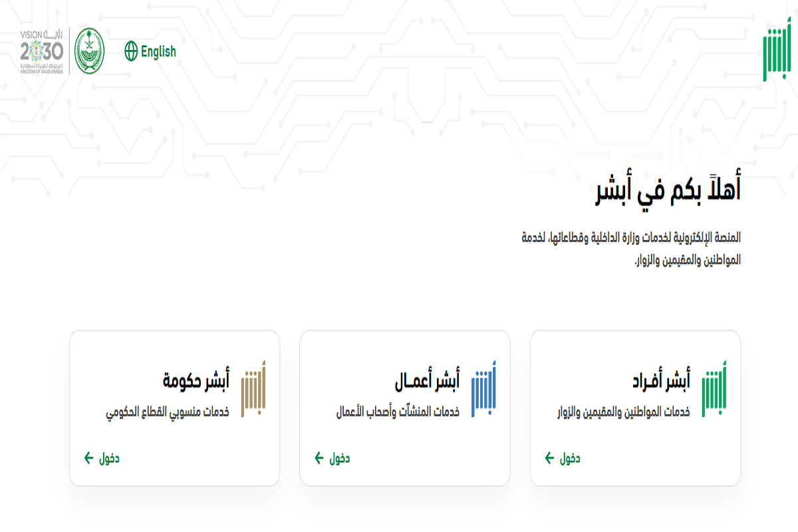Viewport: 798px width, 532px height.
Task: Click the arrow in the أبشر أعمال card
Action: [319, 458]
